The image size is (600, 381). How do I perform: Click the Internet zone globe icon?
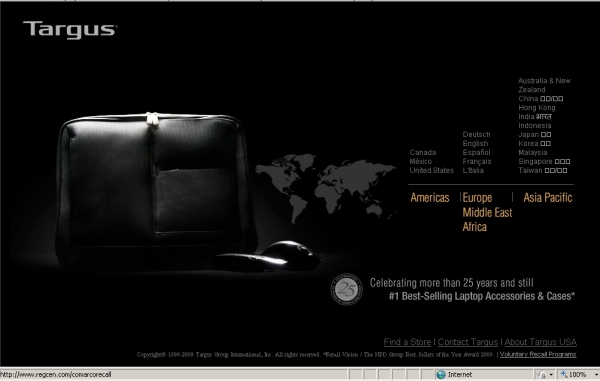441,374
